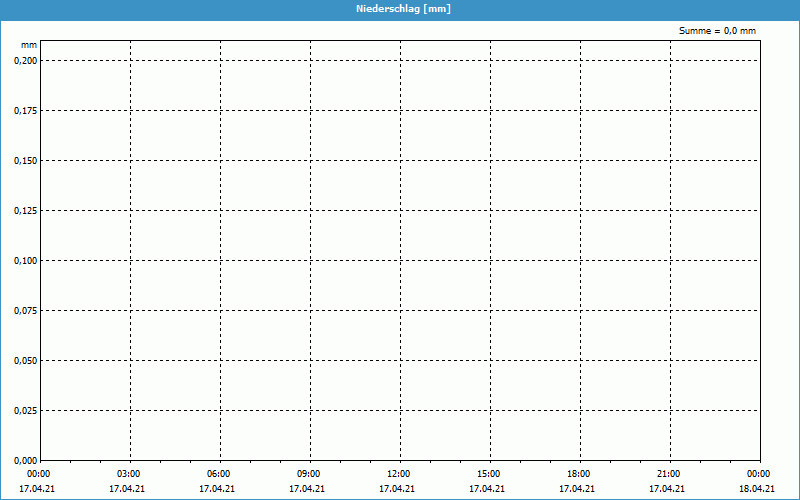800x500 pixels.
Task: Click the 15:00 time axis marker
Action: [x=488, y=474]
